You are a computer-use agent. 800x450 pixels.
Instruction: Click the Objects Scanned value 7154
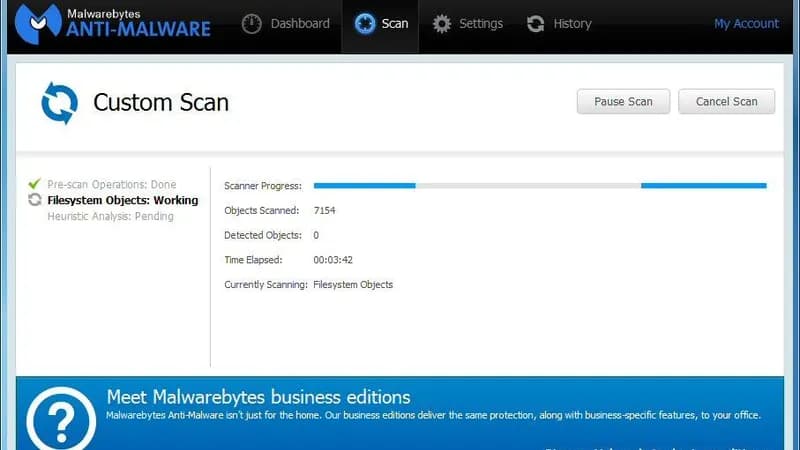324,210
